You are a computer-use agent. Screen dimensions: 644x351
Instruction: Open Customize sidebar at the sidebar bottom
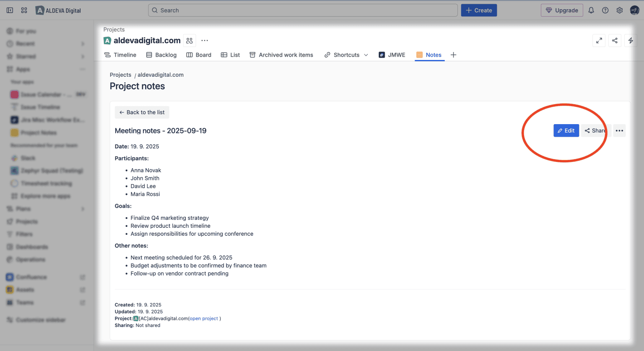pyautogui.click(x=37, y=320)
